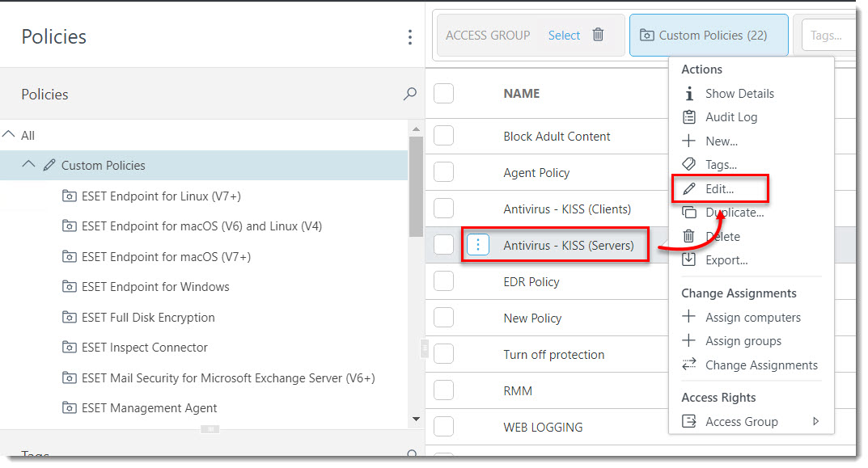The width and height of the screenshot is (868, 468).
Task: Click the tree scrollbar down arrow
Action: (417, 420)
